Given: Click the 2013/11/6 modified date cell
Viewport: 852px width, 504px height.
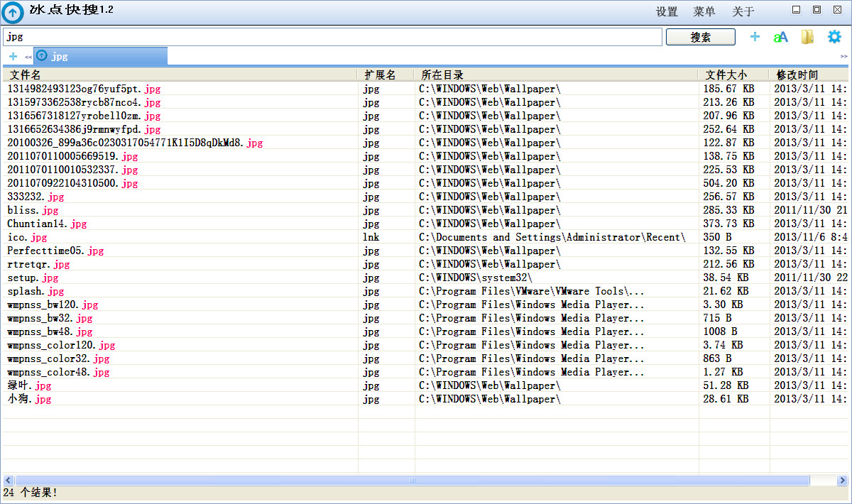Looking at the screenshot, I should point(810,237).
